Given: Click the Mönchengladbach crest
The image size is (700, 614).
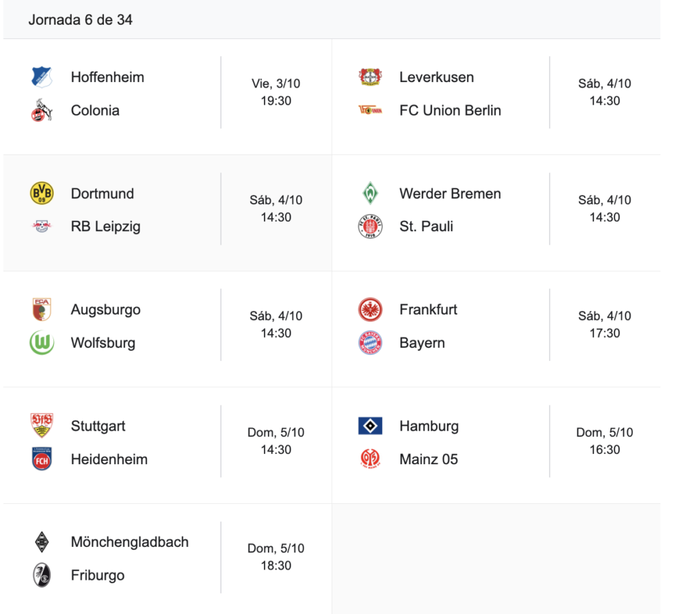Looking at the screenshot, I should [x=42, y=542].
